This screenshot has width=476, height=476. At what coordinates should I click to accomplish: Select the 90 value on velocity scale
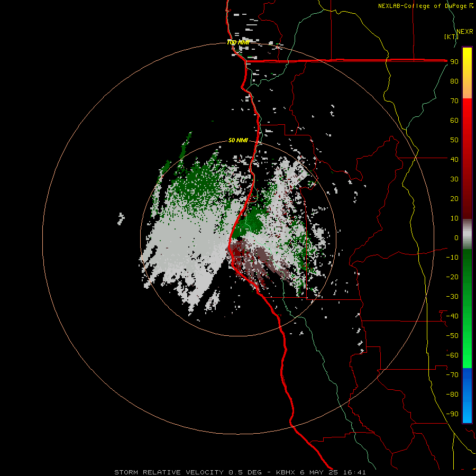[x=454, y=62]
